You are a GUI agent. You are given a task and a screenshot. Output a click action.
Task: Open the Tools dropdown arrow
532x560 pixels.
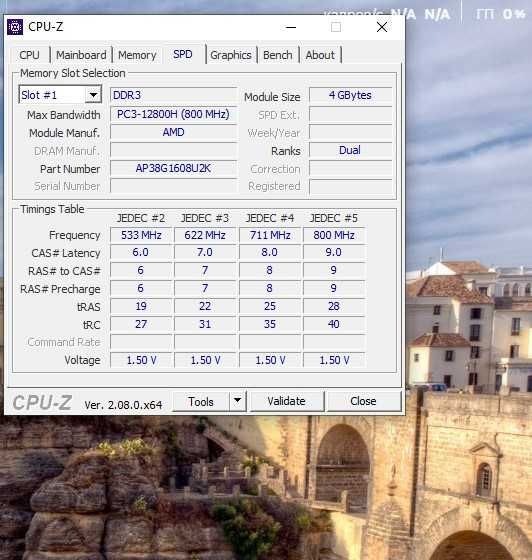pyautogui.click(x=237, y=401)
